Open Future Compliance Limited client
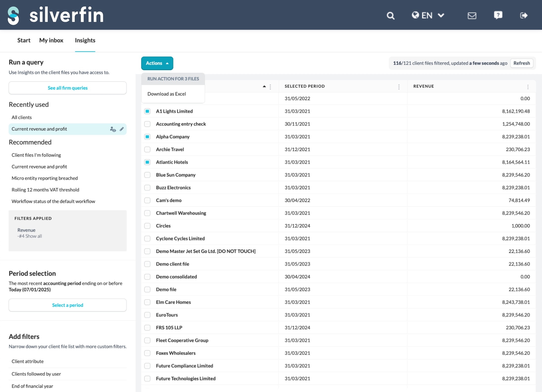Image resolution: width=542 pixels, height=392 pixels. coord(184,366)
